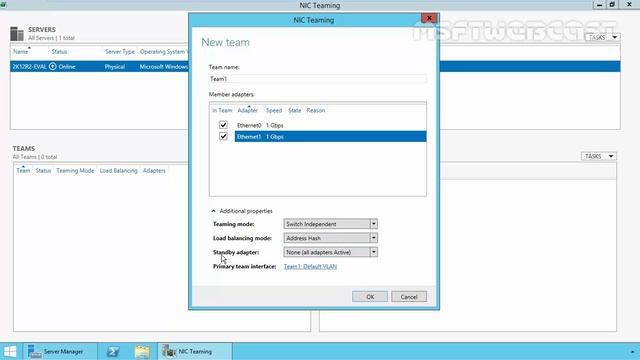
Task: Close the New team dialog window
Action: (x=429, y=18)
